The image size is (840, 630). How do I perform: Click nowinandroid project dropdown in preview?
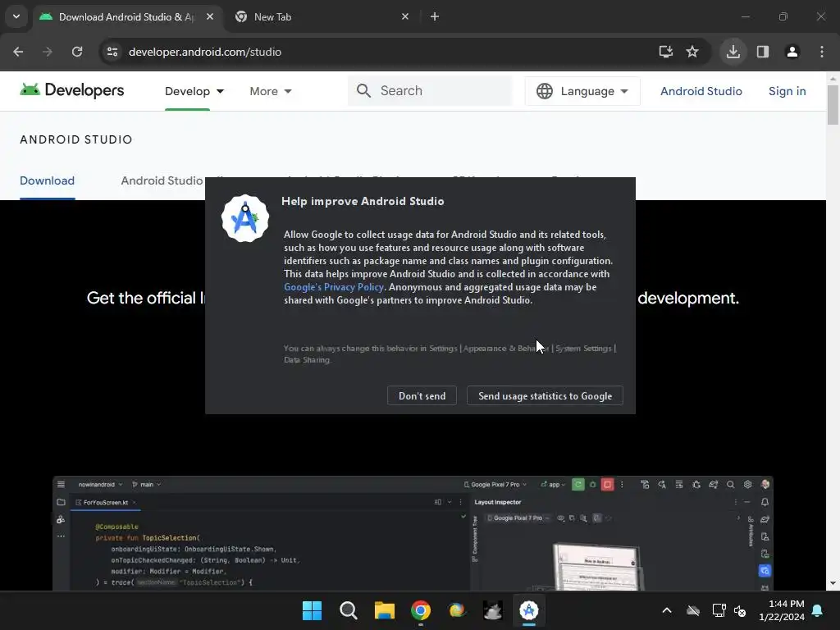pos(100,484)
